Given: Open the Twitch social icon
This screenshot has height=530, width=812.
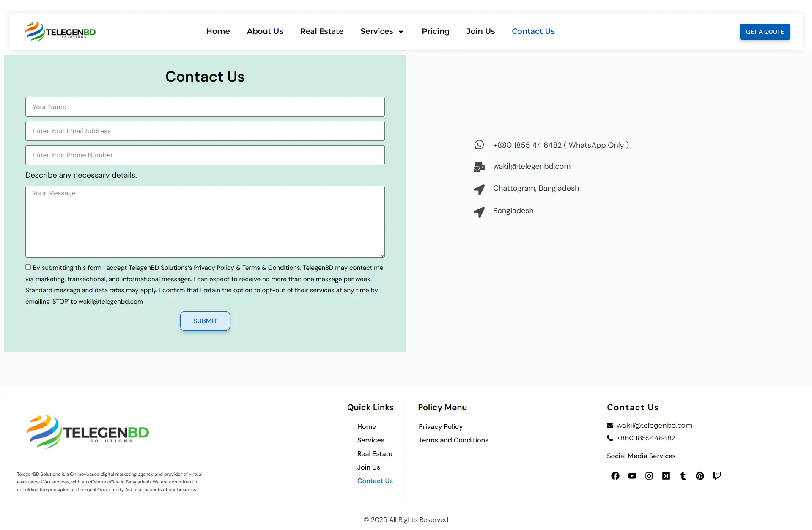Looking at the screenshot, I should pos(717,476).
